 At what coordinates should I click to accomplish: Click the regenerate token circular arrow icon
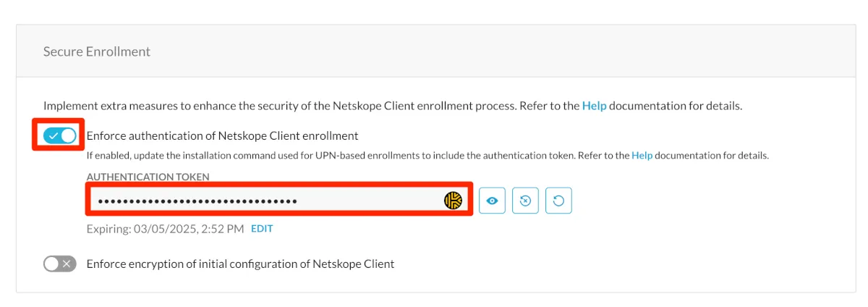coord(558,201)
